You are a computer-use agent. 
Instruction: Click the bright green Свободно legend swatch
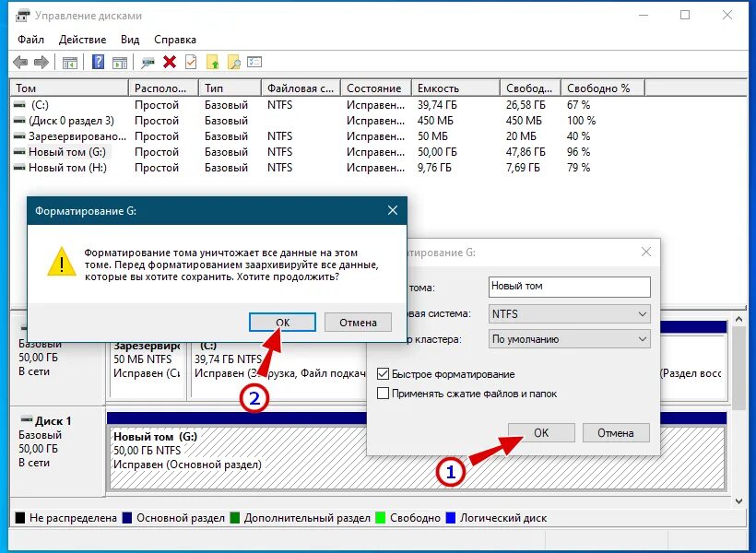pyautogui.click(x=381, y=518)
